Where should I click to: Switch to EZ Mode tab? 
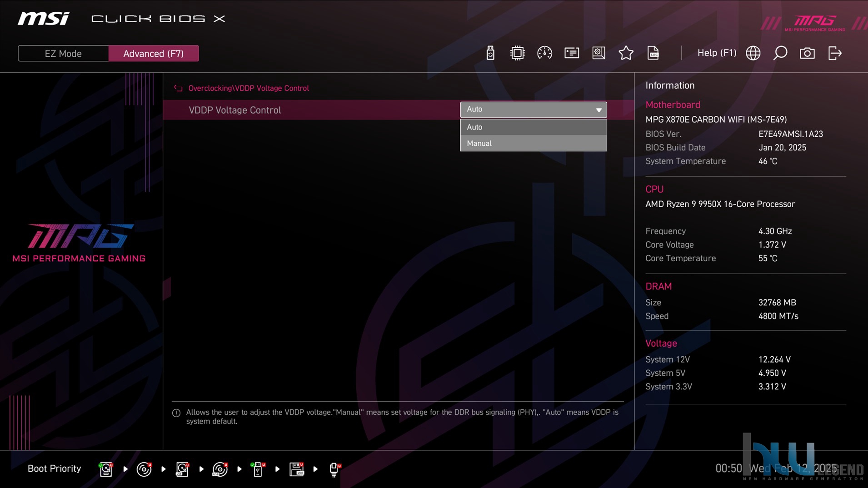[63, 53]
